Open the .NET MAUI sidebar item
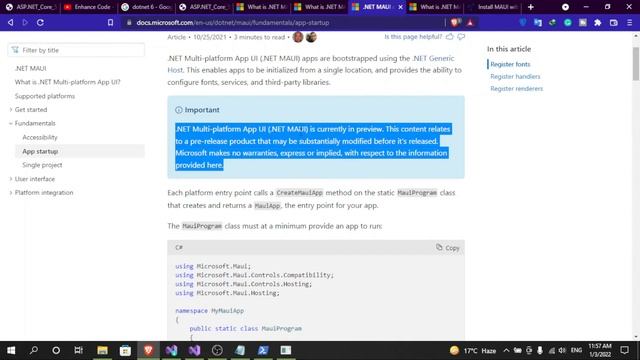Viewport: 640px width, 360px height. 31,68
